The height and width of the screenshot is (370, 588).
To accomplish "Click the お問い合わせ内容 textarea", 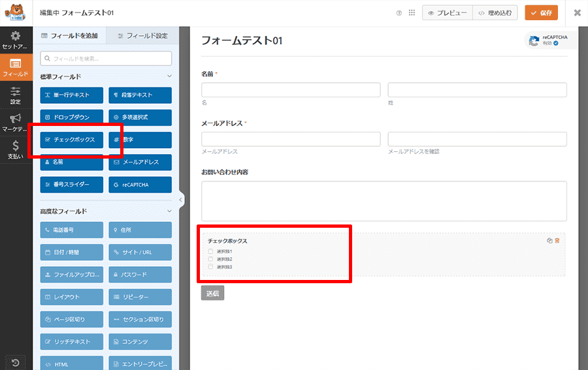I will [x=384, y=201].
